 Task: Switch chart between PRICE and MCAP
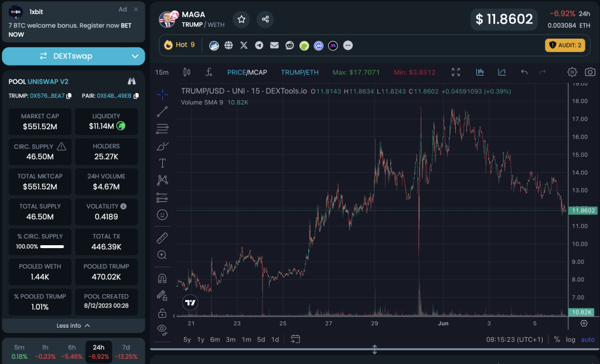coord(247,72)
